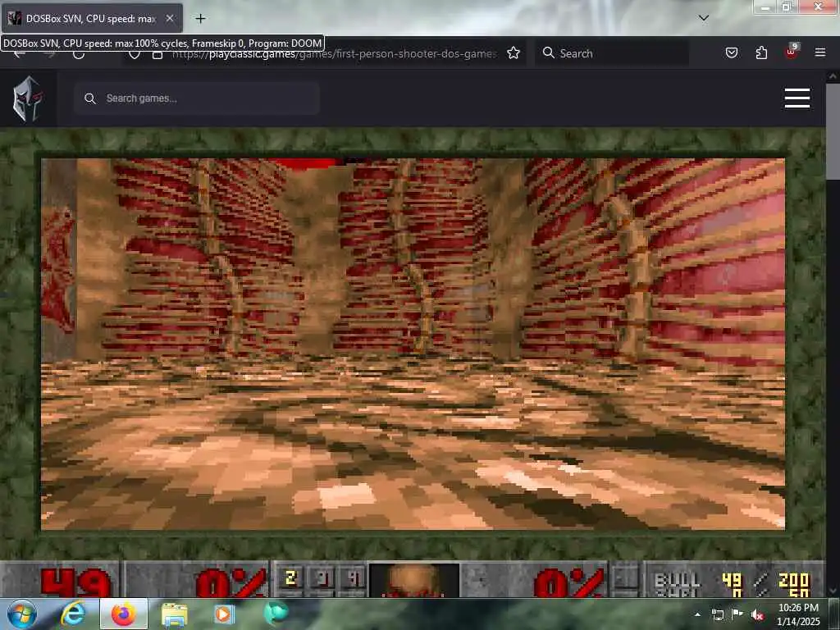Open the Firefox application menu
This screenshot has height=630, width=840.
pyautogui.click(x=820, y=52)
